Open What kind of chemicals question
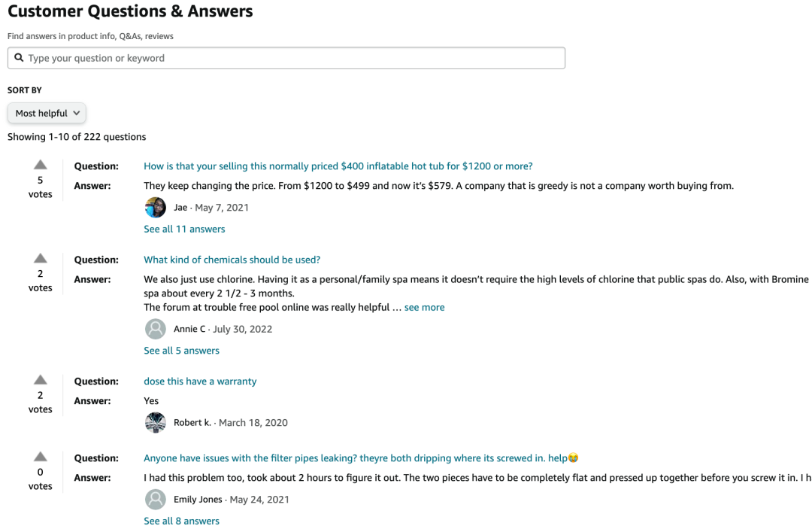The width and height of the screenshot is (812, 529). click(232, 260)
